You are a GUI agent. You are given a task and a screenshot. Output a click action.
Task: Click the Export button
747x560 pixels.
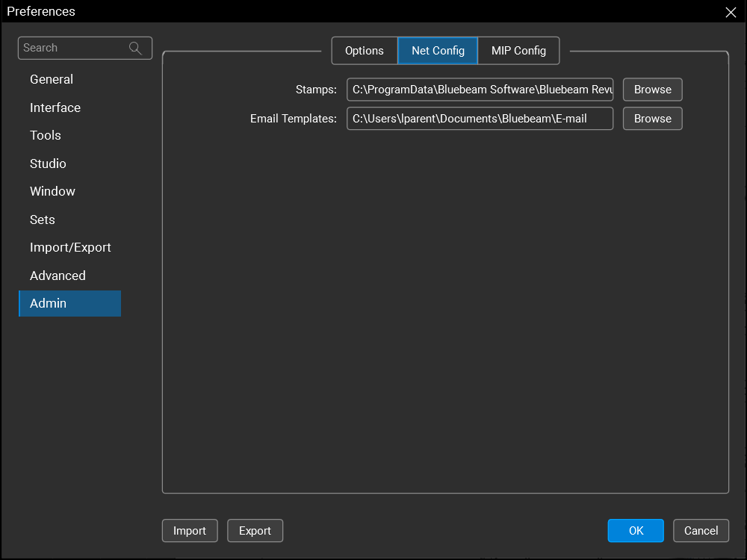point(255,530)
